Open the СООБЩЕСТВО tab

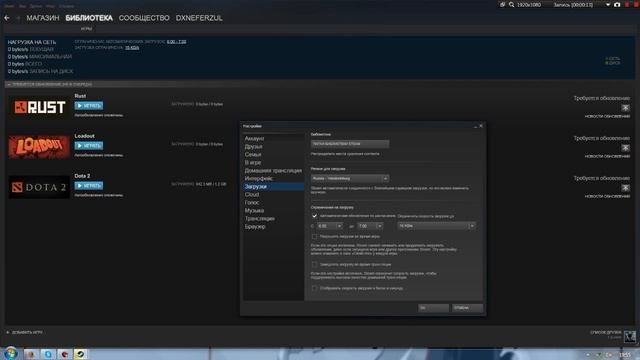tap(144, 18)
